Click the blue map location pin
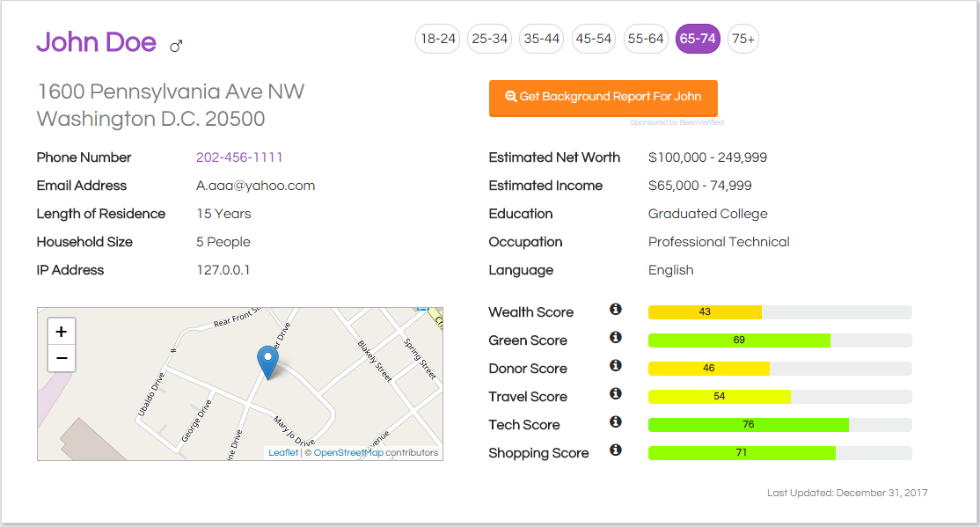This screenshot has height=527, width=980. pyautogui.click(x=267, y=362)
